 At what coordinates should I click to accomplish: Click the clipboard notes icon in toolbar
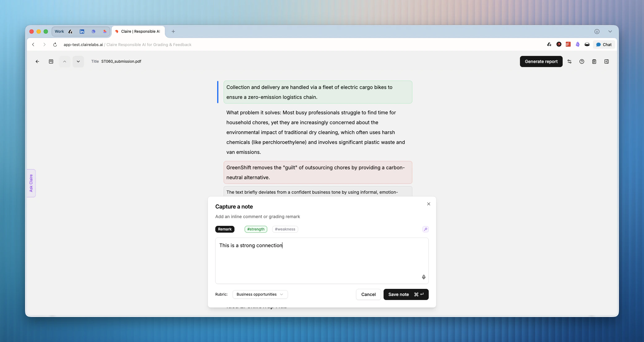[594, 61]
